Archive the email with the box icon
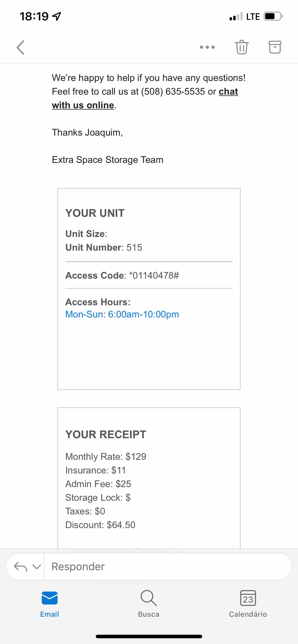The height and width of the screenshot is (644, 298). pos(275,47)
